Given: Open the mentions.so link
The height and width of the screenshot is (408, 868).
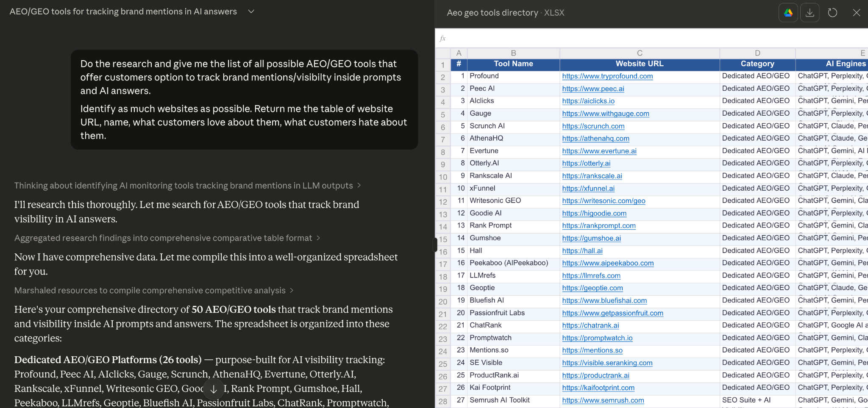Looking at the screenshot, I should click(x=592, y=350).
